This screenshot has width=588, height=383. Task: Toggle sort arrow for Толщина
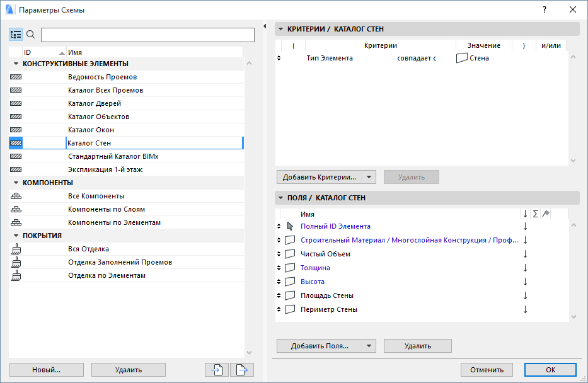pos(526,268)
